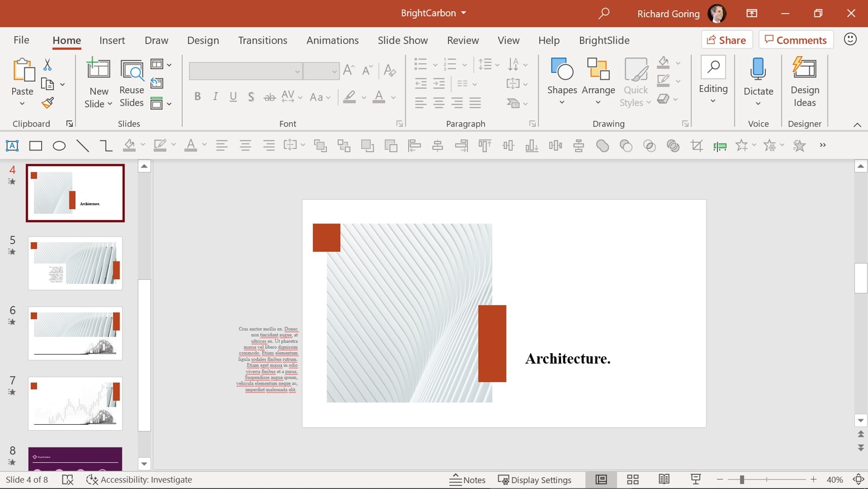Toggle Italic formatting
The width and height of the screenshot is (868, 489).
(215, 97)
